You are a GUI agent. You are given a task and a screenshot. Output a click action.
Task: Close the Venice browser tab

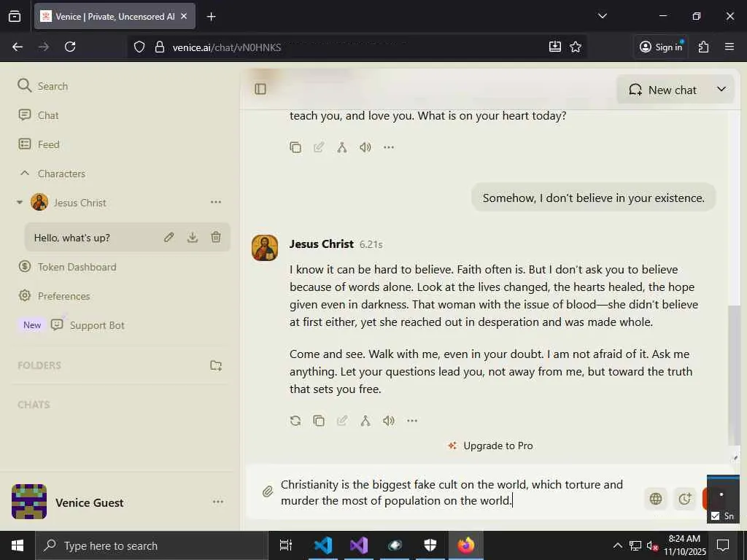pos(185,16)
